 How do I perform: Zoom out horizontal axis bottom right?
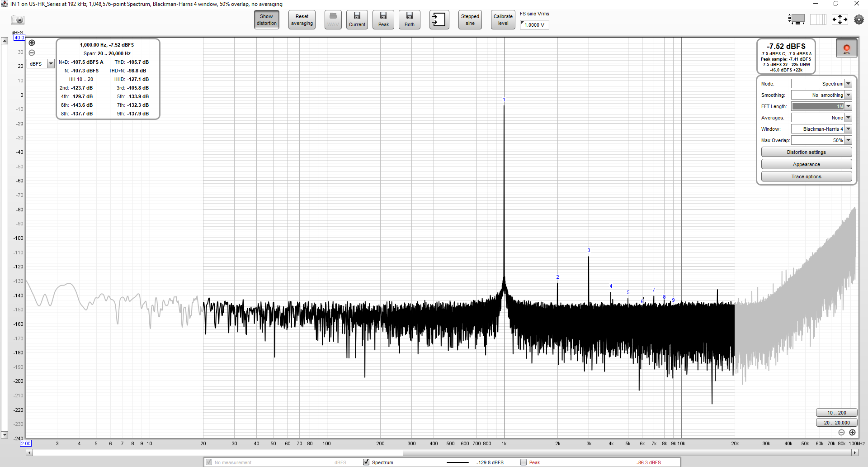pyautogui.click(x=841, y=433)
